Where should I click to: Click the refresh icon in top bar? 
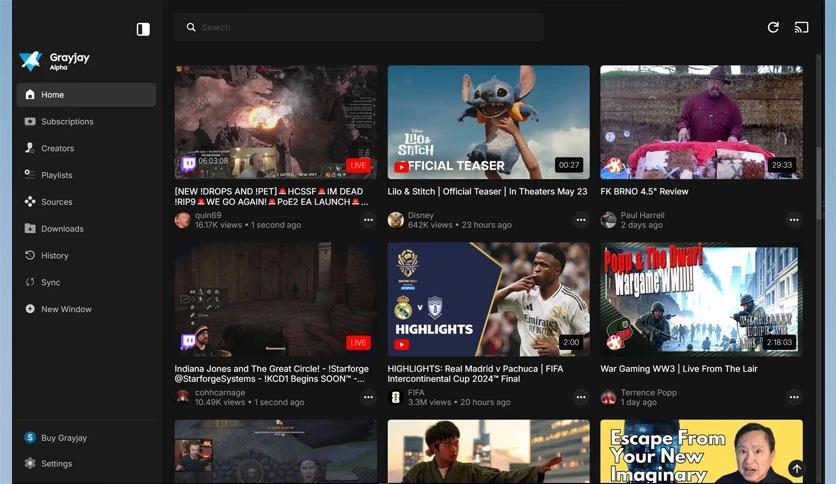pyautogui.click(x=773, y=28)
